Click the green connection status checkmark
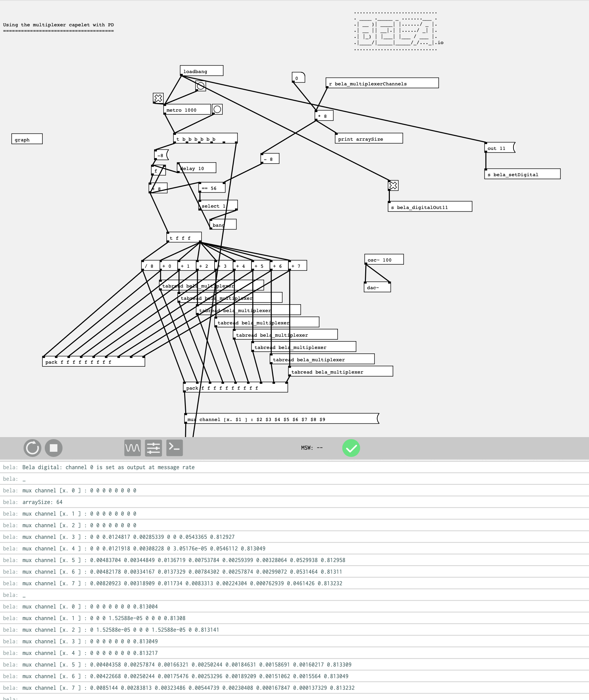589x700 pixels. (x=351, y=448)
